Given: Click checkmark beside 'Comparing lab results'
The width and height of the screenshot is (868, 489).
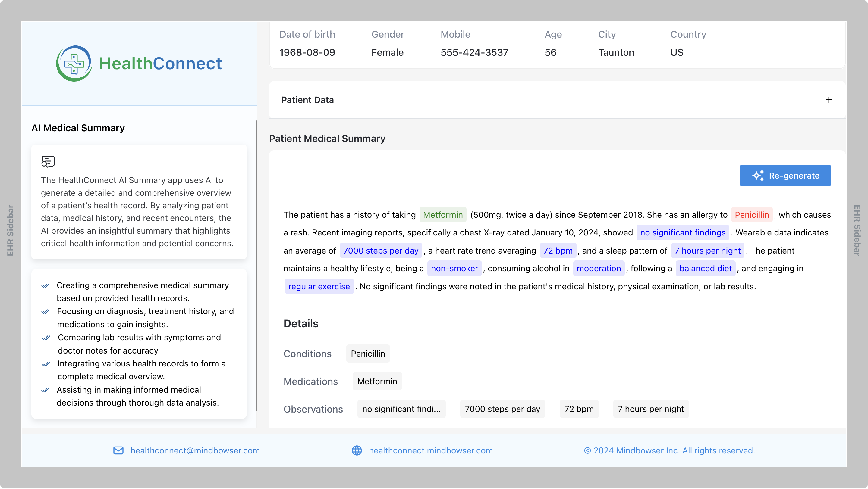Looking at the screenshot, I should tap(46, 338).
